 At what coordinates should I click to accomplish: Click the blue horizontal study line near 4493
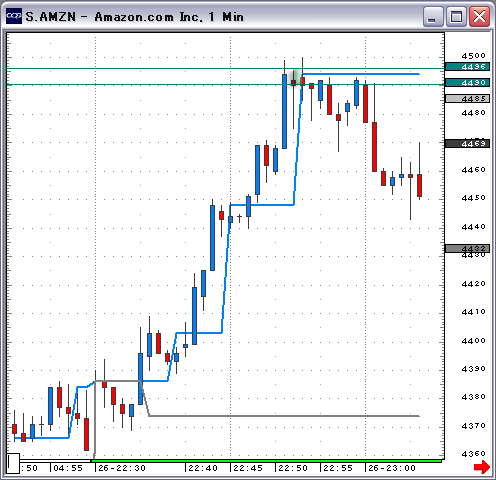pyautogui.click(x=361, y=74)
